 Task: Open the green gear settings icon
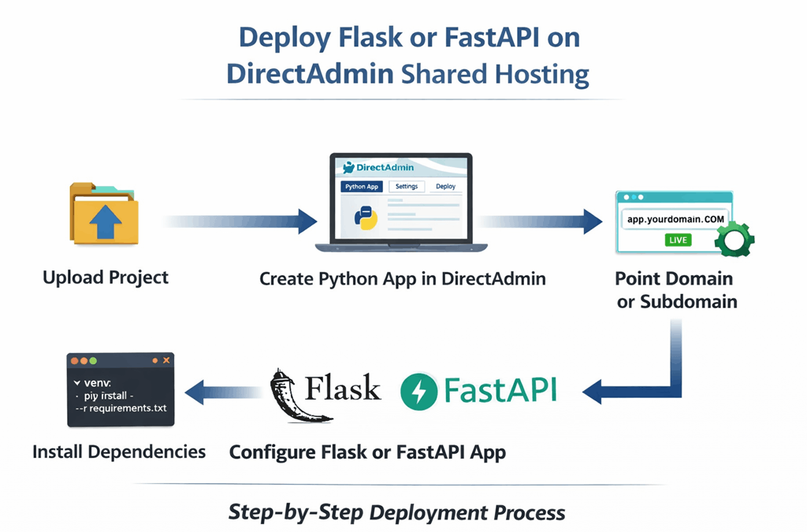pyautogui.click(x=734, y=239)
